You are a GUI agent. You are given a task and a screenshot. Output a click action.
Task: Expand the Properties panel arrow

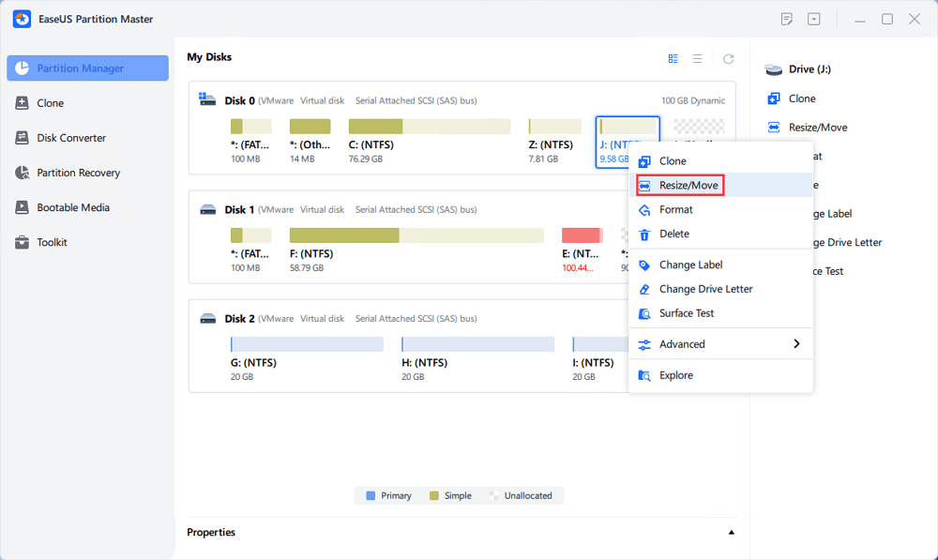(x=731, y=533)
